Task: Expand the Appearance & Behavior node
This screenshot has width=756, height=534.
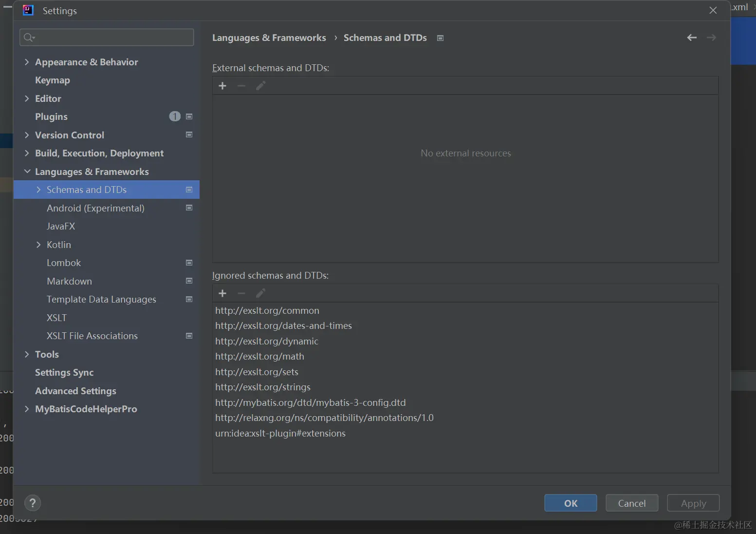Action: 27,62
